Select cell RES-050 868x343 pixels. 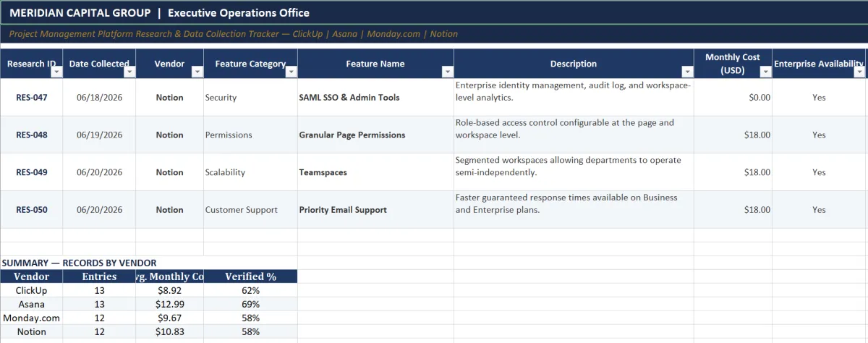pos(32,210)
